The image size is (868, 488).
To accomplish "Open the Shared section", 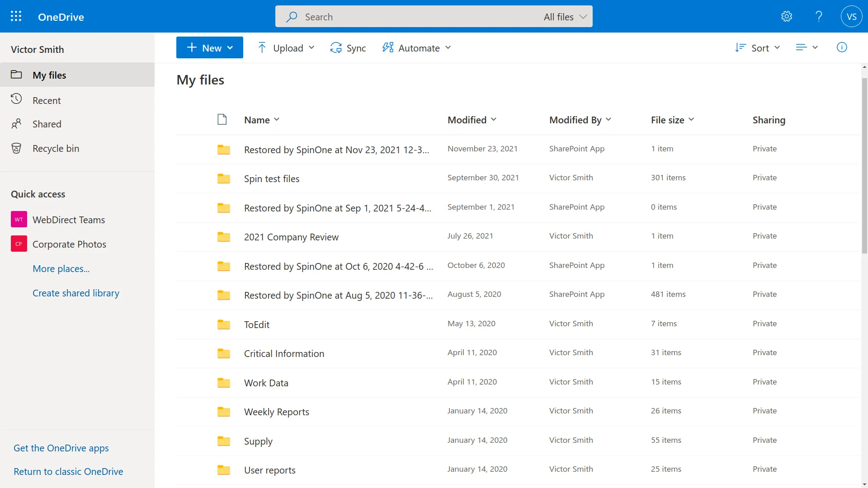I will (47, 124).
